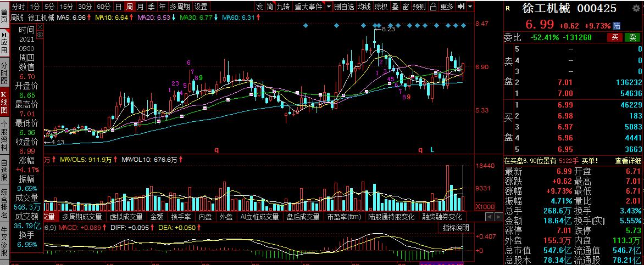The image size is (644, 265).
Task: Click the gear icon on data tooltip panel
Action: (x=40, y=35)
